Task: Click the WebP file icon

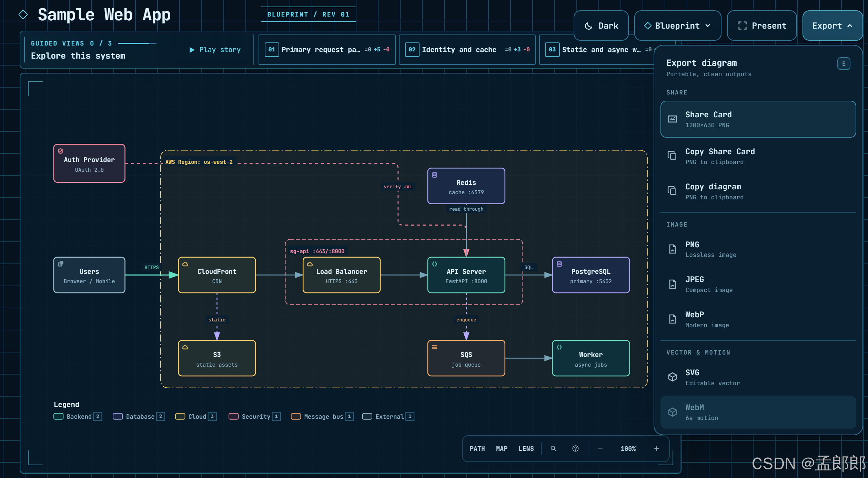Action: point(672,319)
